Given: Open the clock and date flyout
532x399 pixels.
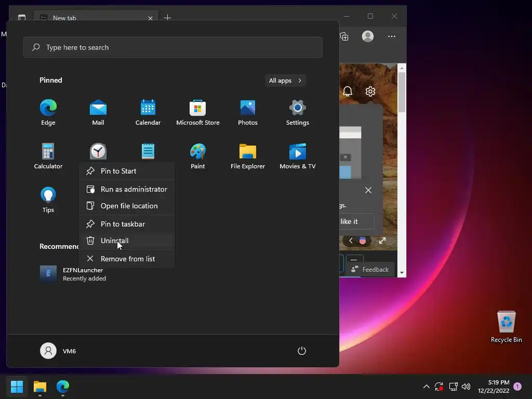Looking at the screenshot, I should (x=494, y=387).
